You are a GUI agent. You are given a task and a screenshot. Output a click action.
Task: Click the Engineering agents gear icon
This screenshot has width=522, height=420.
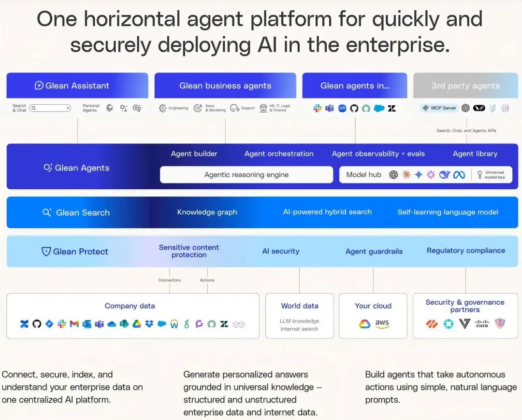coord(162,108)
